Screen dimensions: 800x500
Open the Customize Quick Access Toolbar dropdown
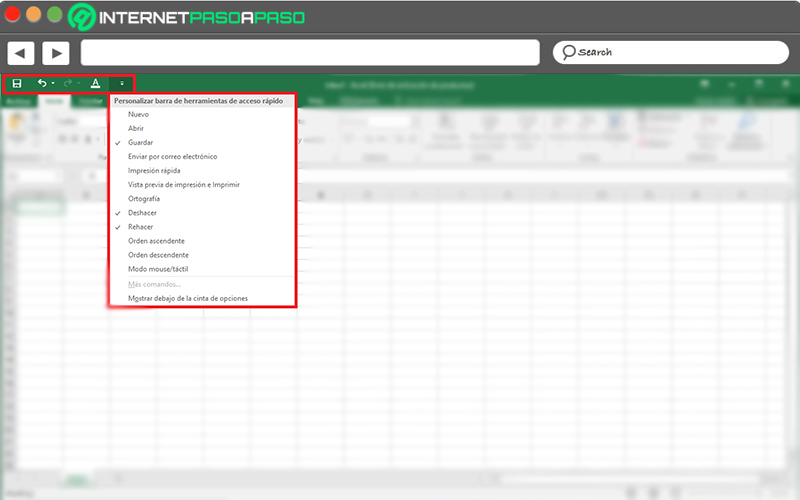pyautogui.click(x=122, y=84)
